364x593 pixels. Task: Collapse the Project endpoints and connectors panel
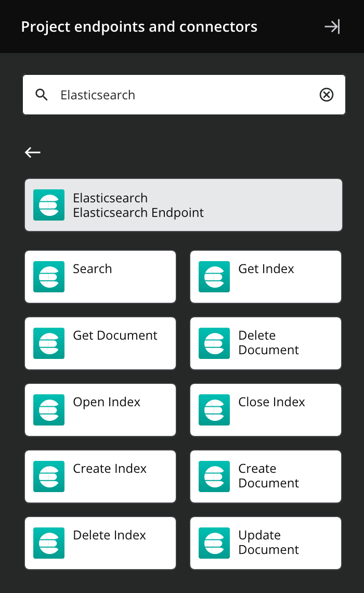332,27
